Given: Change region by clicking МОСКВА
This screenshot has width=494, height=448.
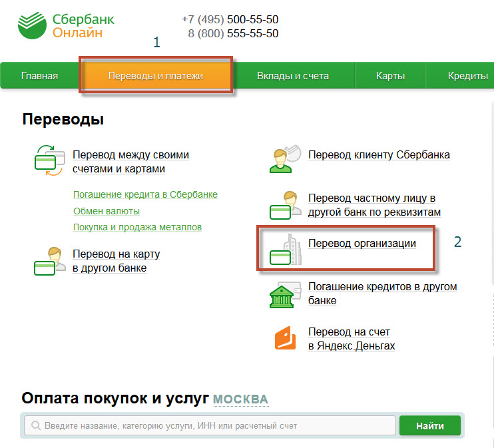Looking at the screenshot, I should 240,399.
